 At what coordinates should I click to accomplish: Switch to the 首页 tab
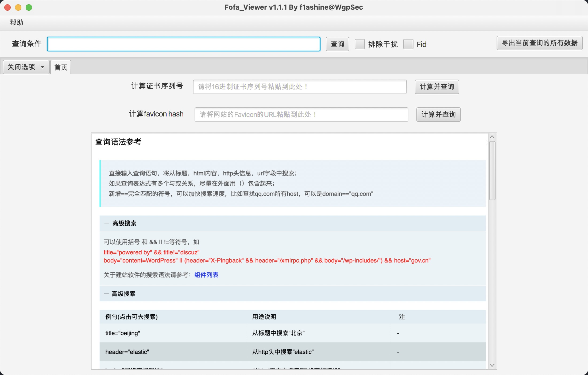click(x=61, y=67)
